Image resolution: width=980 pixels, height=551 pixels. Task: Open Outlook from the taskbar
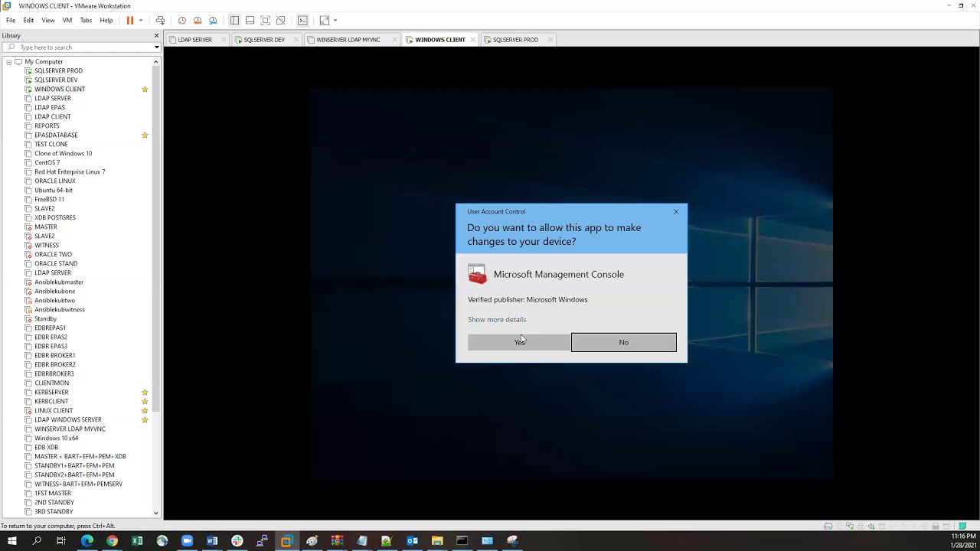[x=412, y=541]
